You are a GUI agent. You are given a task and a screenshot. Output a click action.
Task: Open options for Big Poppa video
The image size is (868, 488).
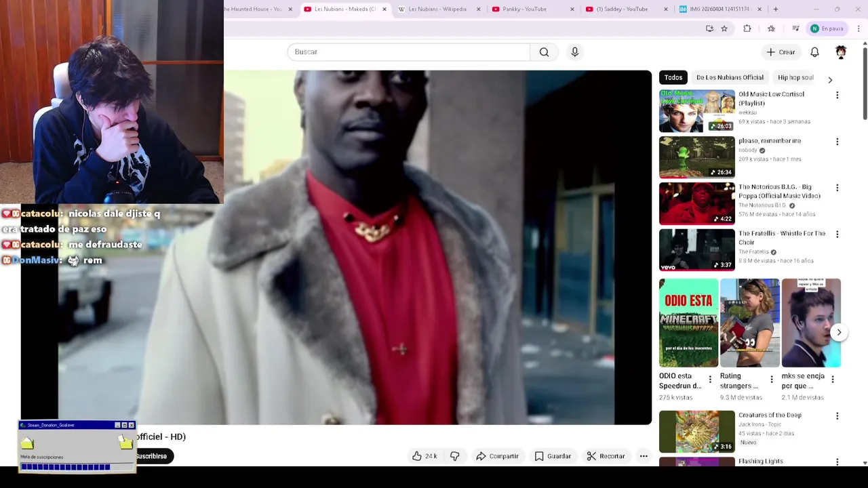[837, 188]
